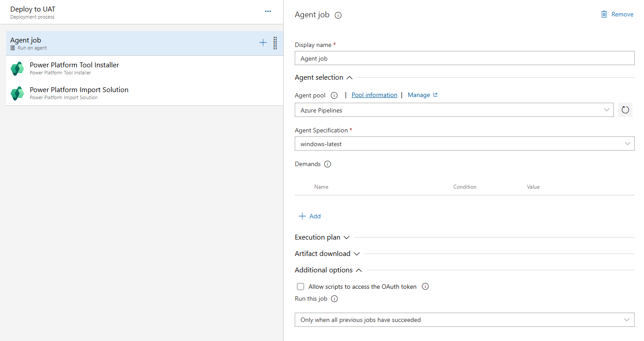Click the drag handle on Agent job row
The image size is (644, 341).
click(275, 43)
